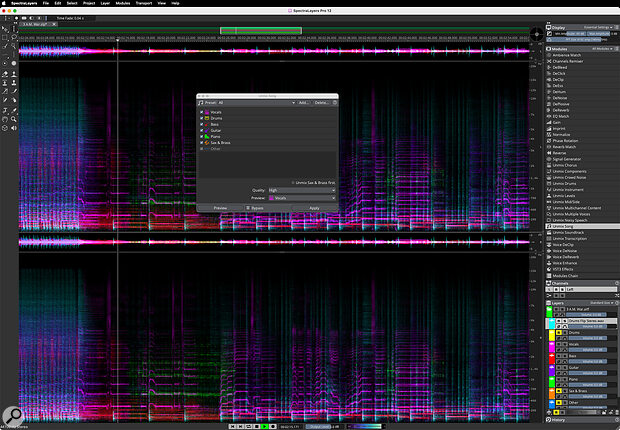Select the hand pan tool
This screenshot has width=620, height=430.
point(7,119)
